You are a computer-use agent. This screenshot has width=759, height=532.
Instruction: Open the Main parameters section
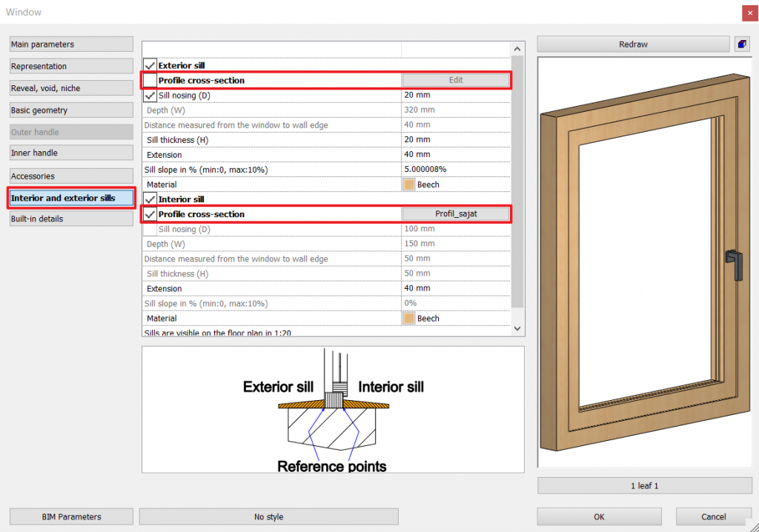(71, 44)
